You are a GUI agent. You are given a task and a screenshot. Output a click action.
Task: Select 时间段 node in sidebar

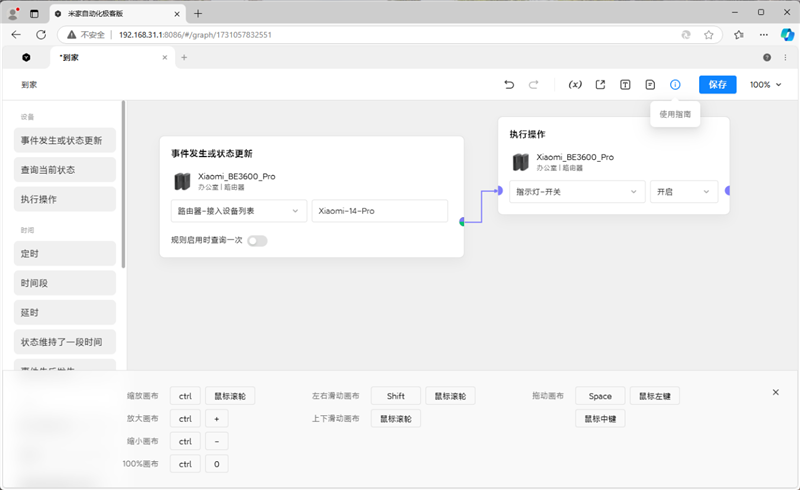[x=65, y=283]
